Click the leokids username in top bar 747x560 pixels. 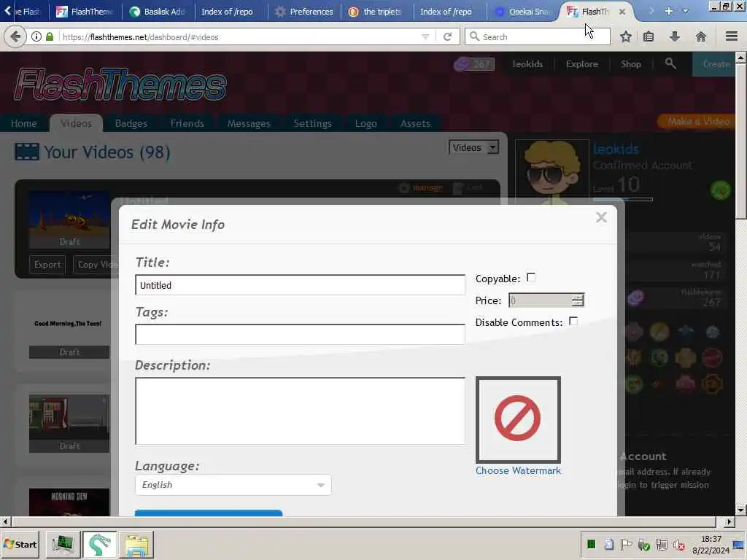(x=527, y=64)
